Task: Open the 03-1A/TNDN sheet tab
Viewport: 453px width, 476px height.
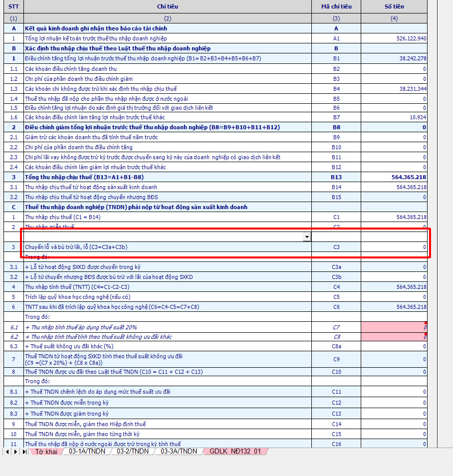Action: tap(87, 452)
